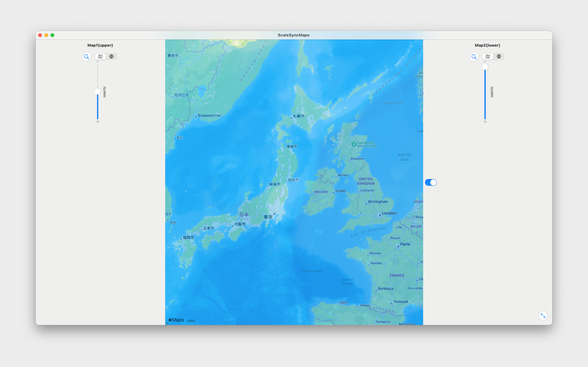Screen dimensions: 588x367
Task: Select Map2 standard map style icon
Action: [x=488, y=57]
